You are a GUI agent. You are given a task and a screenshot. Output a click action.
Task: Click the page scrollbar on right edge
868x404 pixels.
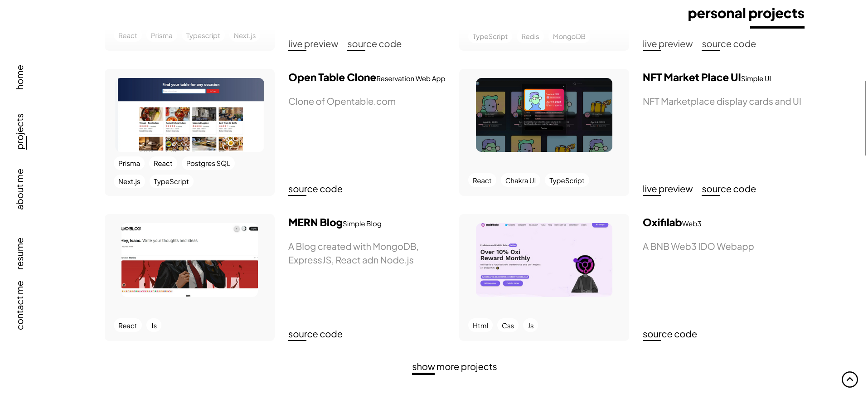click(866, 118)
